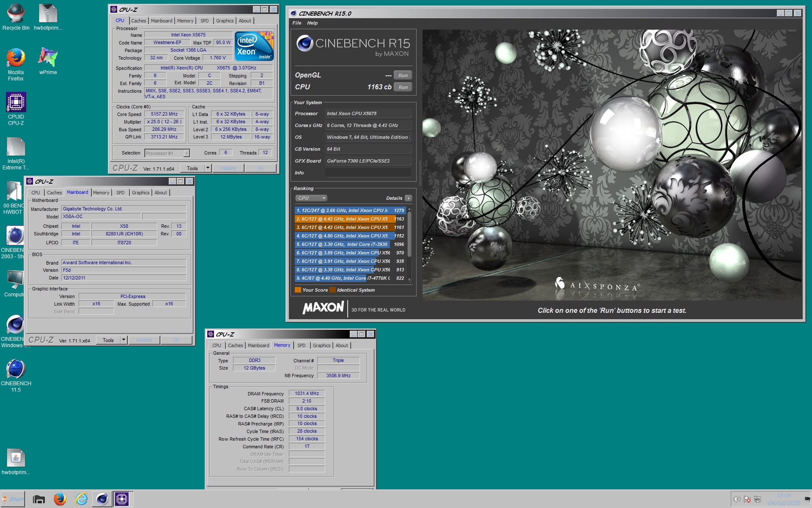Click the Info input field in Your System
812x508 pixels.
[x=368, y=173]
